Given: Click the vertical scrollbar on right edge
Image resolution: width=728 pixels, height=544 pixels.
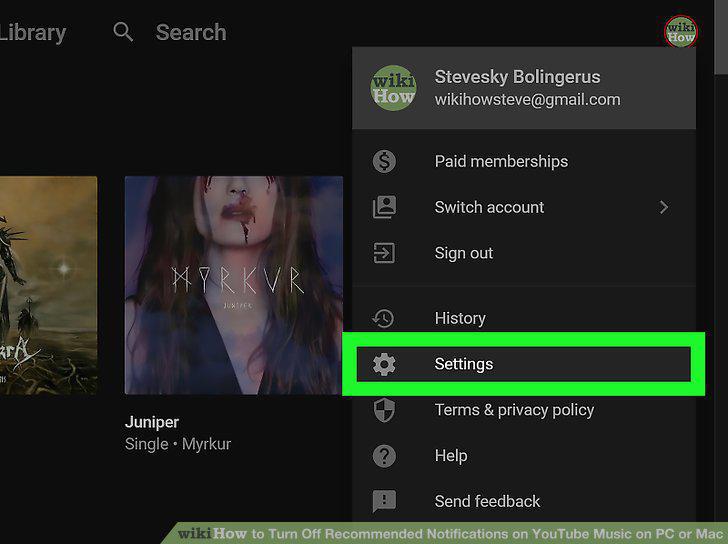Looking at the screenshot, I should (721, 37).
